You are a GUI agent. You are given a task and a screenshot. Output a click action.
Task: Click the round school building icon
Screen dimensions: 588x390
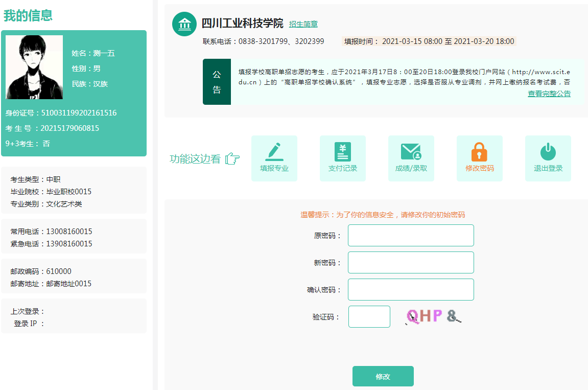[x=184, y=24]
